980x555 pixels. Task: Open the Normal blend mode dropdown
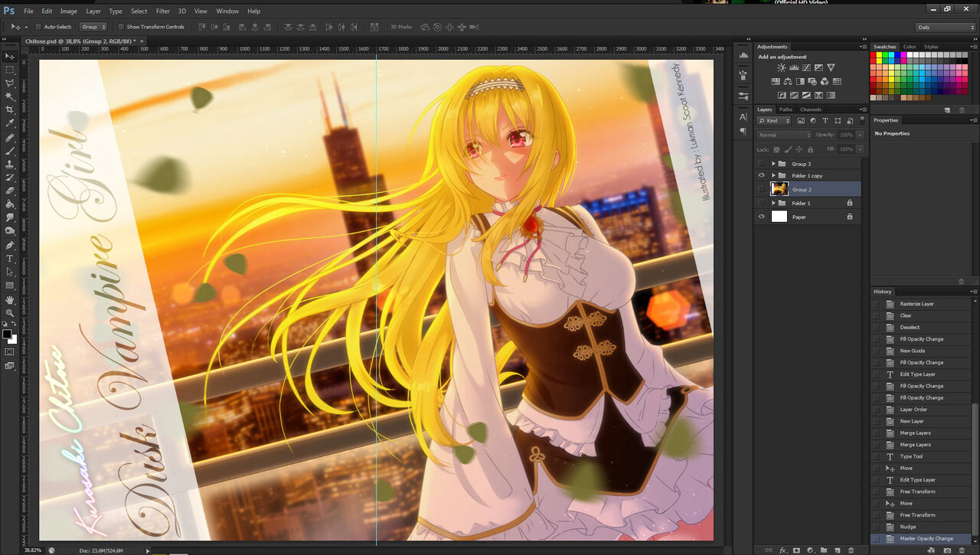click(783, 135)
